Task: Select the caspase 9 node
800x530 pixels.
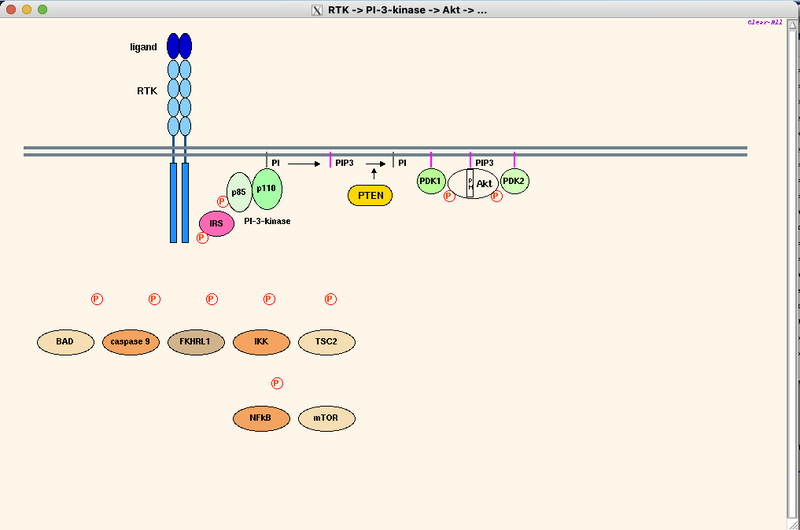Action: pyautogui.click(x=131, y=342)
